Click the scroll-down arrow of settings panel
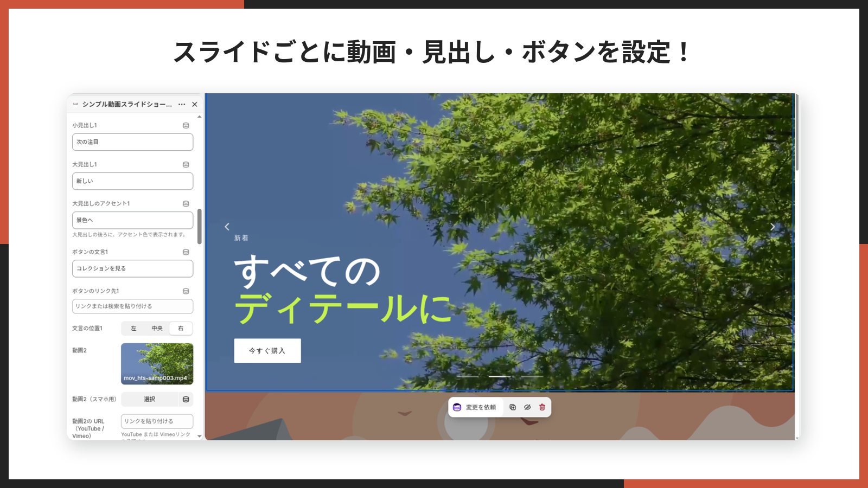868x488 pixels. click(x=200, y=436)
